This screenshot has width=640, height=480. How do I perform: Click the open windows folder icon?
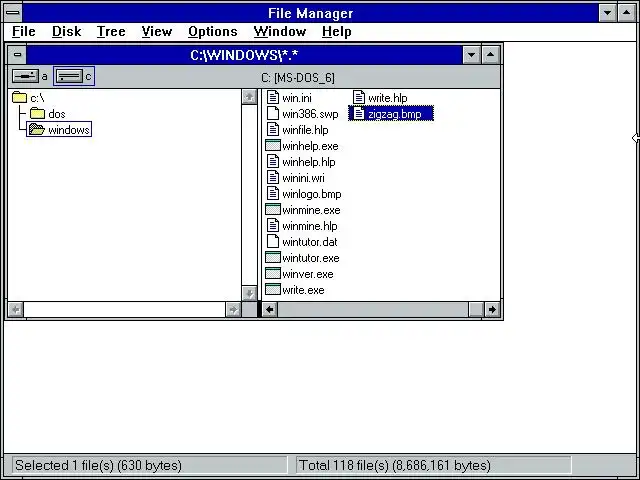click(x=37, y=129)
